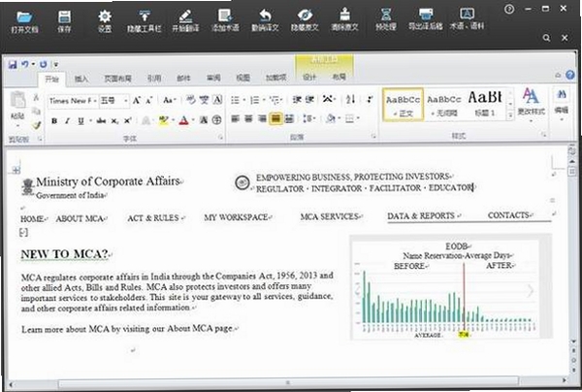Toggle Strikethrough formatting
The width and height of the screenshot is (582, 392).
tap(101, 120)
